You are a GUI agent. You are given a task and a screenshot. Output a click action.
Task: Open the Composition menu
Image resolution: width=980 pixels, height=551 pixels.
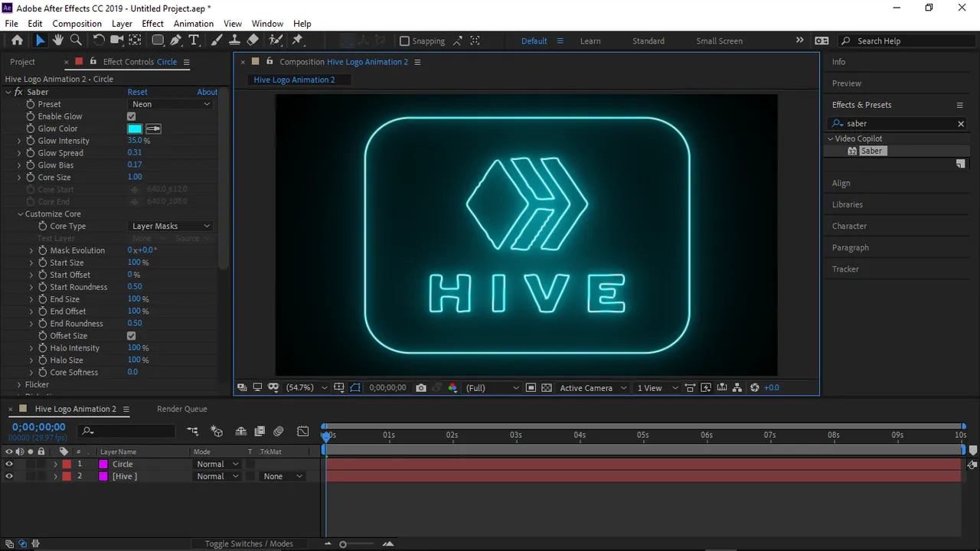point(77,24)
